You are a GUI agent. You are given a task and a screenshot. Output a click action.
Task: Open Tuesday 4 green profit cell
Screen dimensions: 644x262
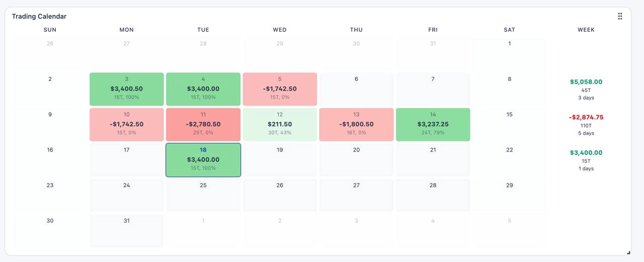pyautogui.click(x=203, y=89)
